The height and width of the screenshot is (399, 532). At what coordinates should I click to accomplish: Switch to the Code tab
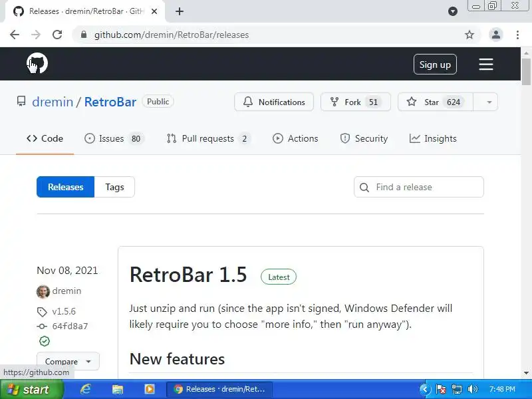pyautogui.click(x=45, y=138)
